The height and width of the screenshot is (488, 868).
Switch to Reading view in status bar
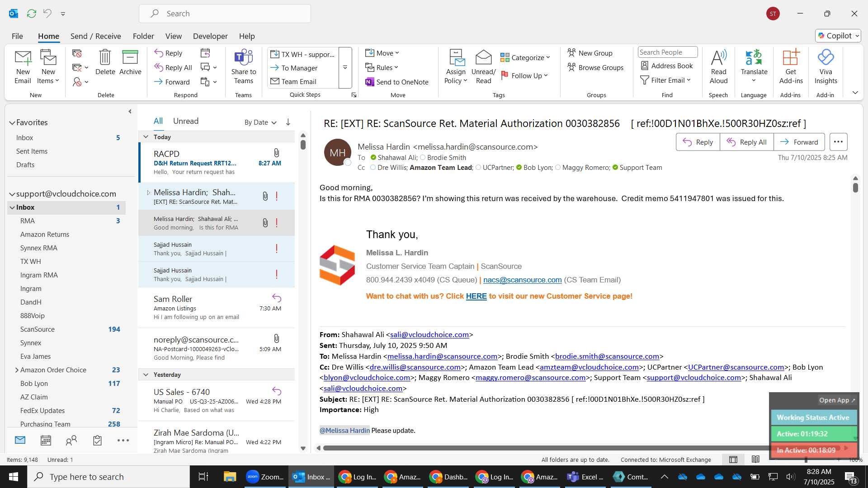click(755, 460)
